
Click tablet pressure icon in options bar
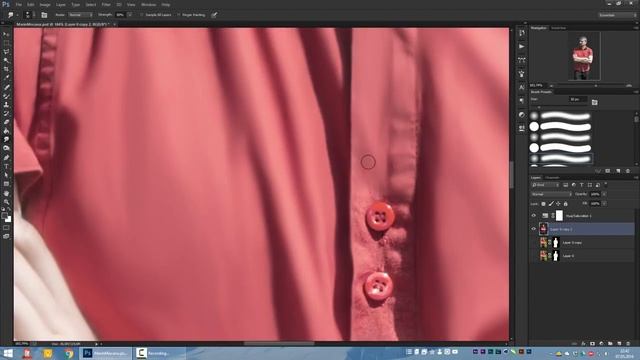point(214,15)
